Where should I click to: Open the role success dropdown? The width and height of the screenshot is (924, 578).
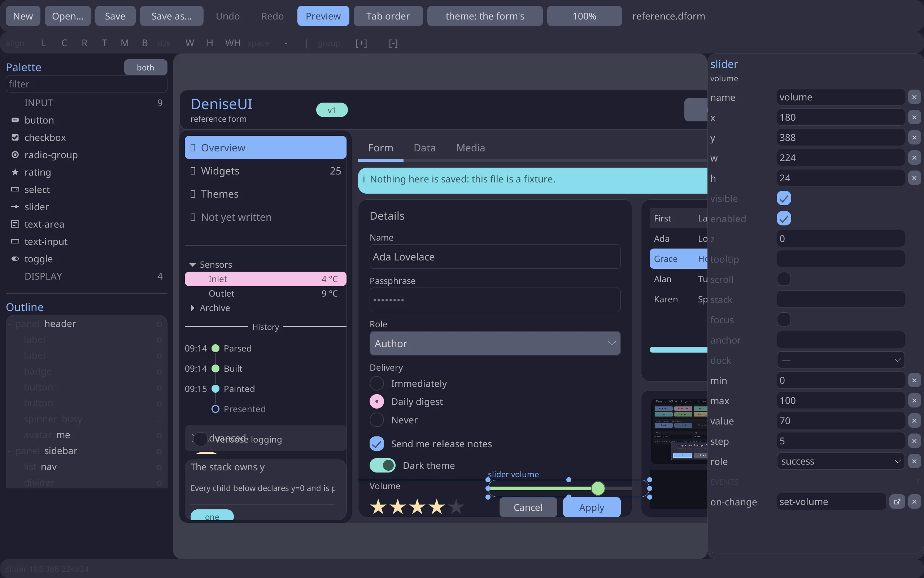click(840, 461)
